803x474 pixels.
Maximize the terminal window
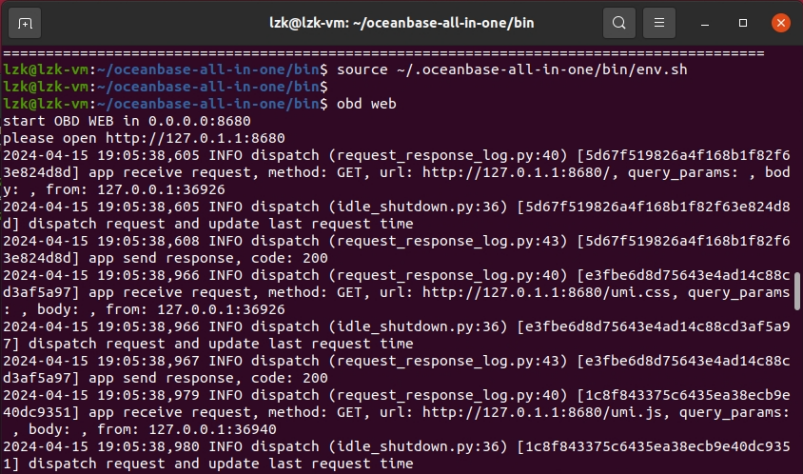coord(743,23)
